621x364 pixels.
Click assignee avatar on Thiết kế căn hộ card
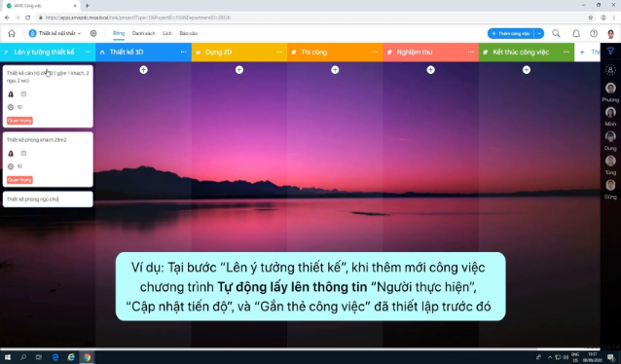point(11,94)
